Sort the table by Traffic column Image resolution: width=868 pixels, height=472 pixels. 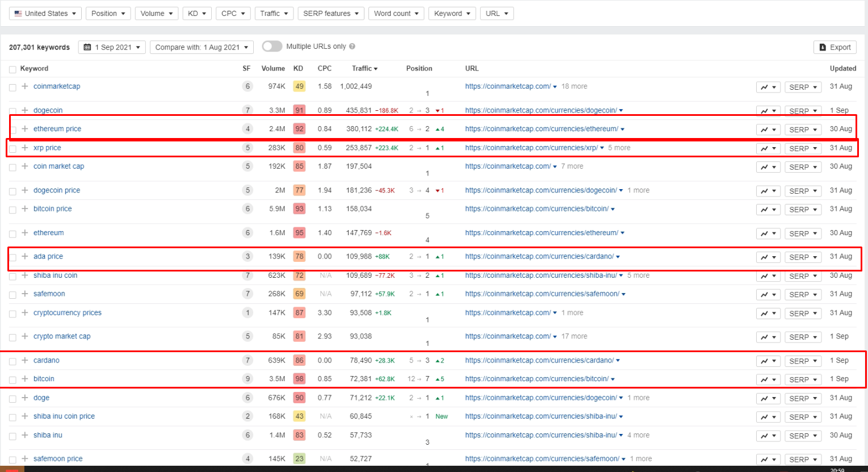[x=364, y=69]
